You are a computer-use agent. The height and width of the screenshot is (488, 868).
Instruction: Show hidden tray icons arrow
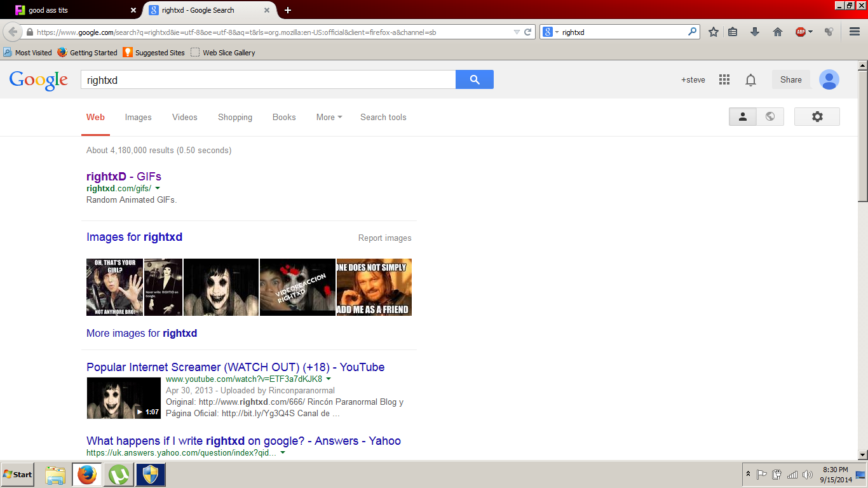point(748,475)
